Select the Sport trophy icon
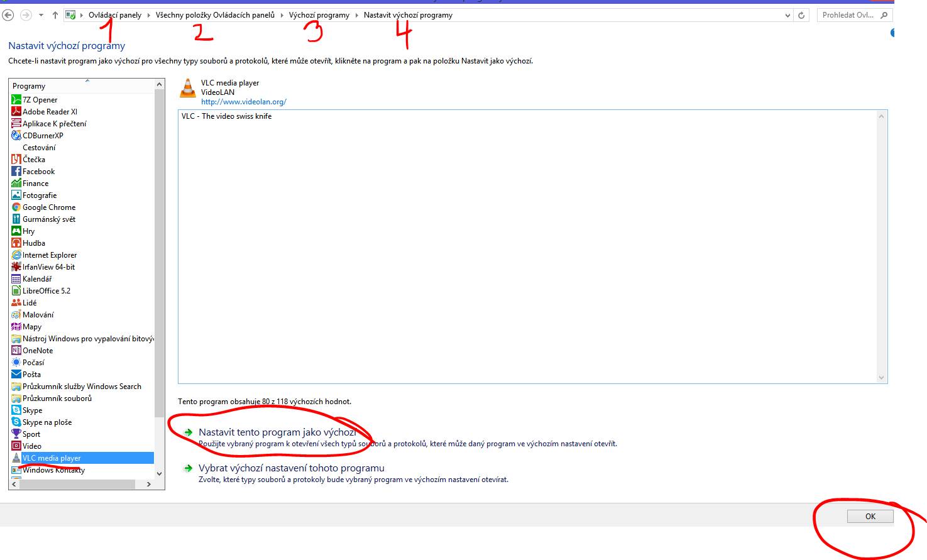The image size is (927, 560). (x=16, y=434)
